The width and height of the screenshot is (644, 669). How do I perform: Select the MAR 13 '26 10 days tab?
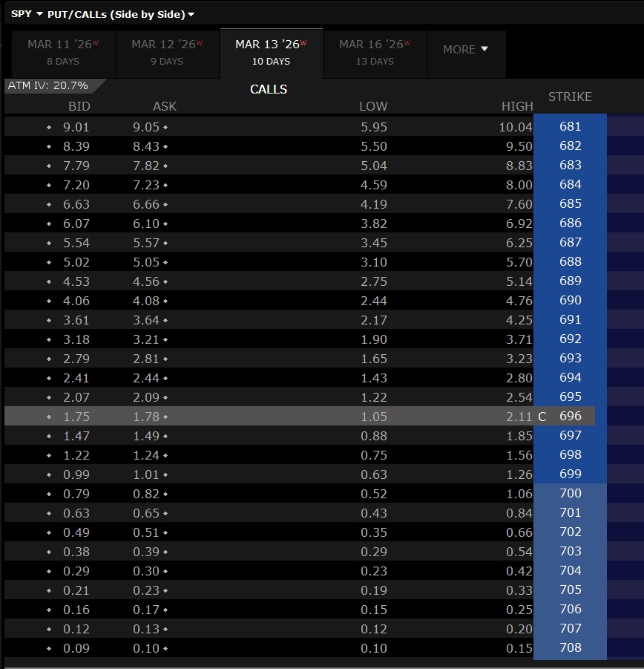click(271, 52)
